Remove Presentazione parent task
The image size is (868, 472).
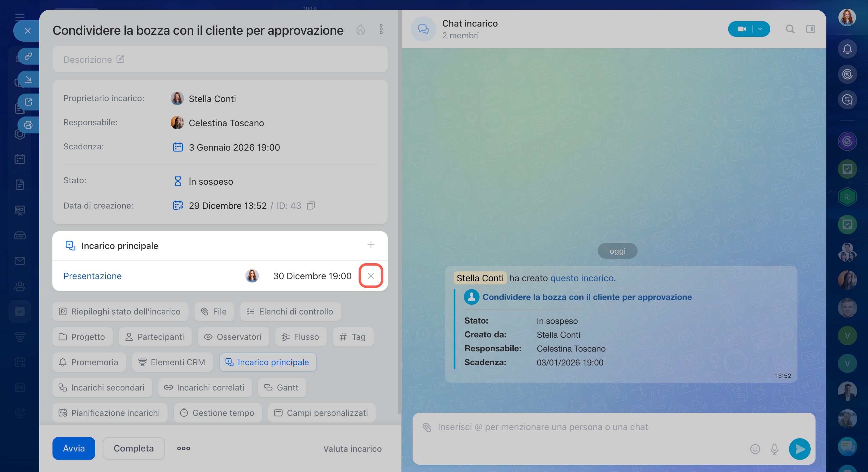pos(371,276)
